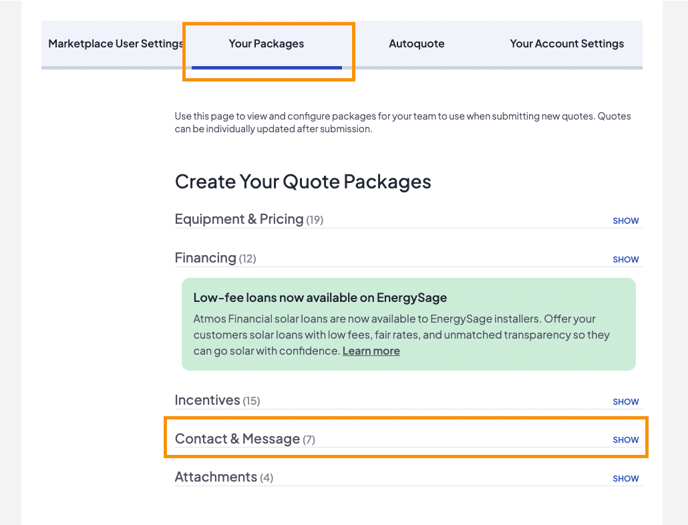Click the Equipment & Pricing heading
Screen dimensions: 688x525
tap(239, 219)
